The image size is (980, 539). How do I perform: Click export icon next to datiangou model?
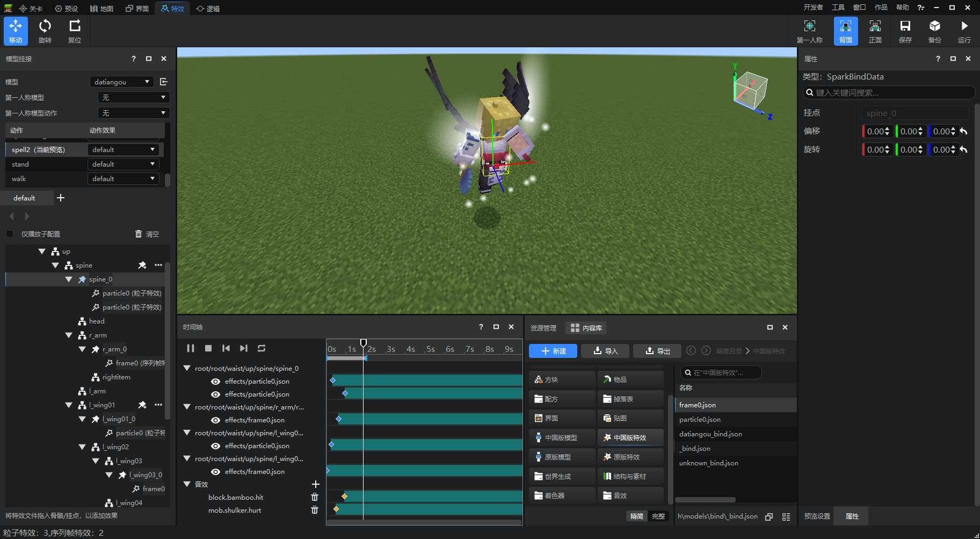coord(164,82)
